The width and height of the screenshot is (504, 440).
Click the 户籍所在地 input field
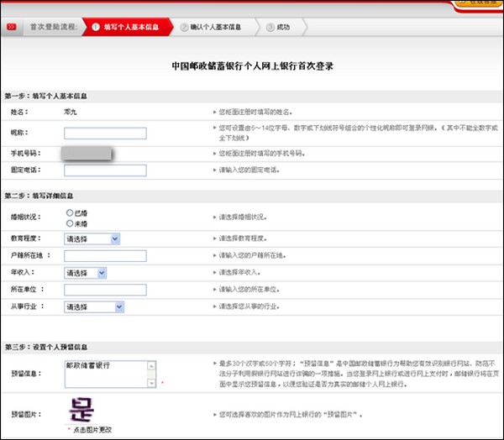[x=105, y=256]
